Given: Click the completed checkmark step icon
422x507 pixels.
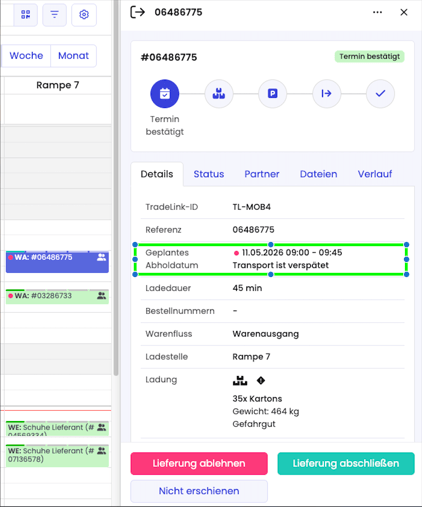Looking at the screenshot, I should pyautogui.click(x=380, y=94).
